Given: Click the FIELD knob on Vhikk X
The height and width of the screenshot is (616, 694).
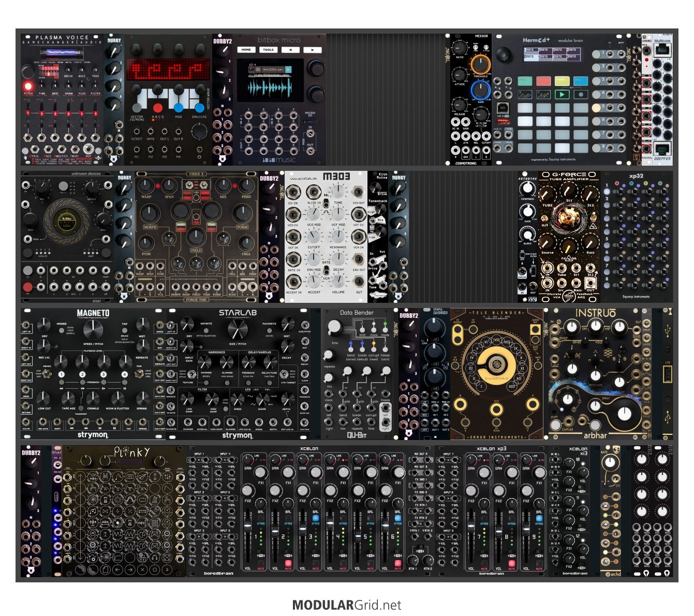Looking at the screenshot, I should coord(196,238).
